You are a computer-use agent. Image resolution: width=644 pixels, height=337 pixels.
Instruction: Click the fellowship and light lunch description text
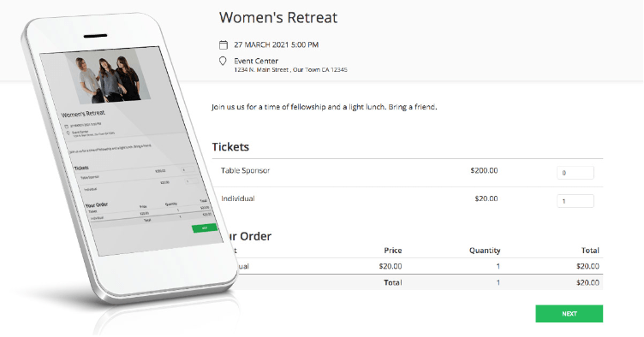pos(324,107)
